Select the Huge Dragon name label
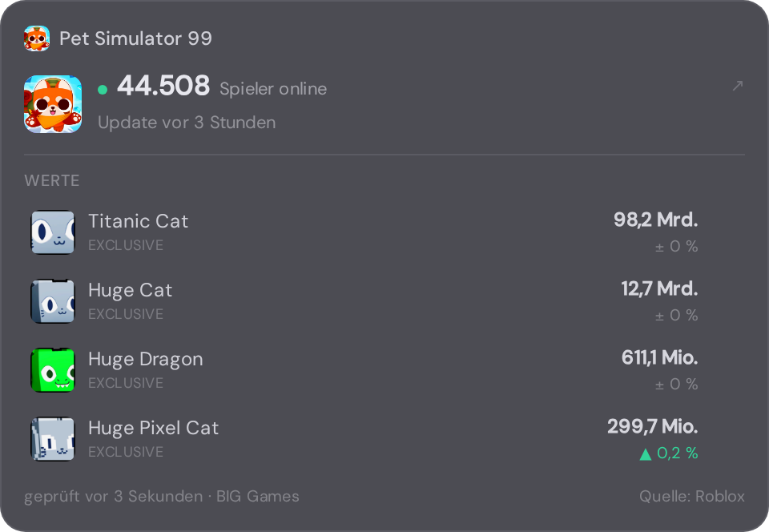 tap(146, 360)
